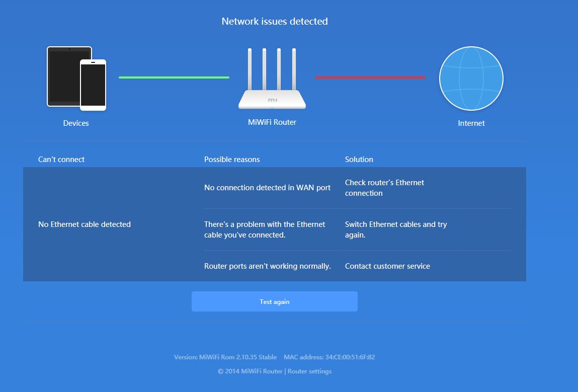Click the MiWiFi Router illustration
Viewport: 578px width, 392px height.
(272, 79)
